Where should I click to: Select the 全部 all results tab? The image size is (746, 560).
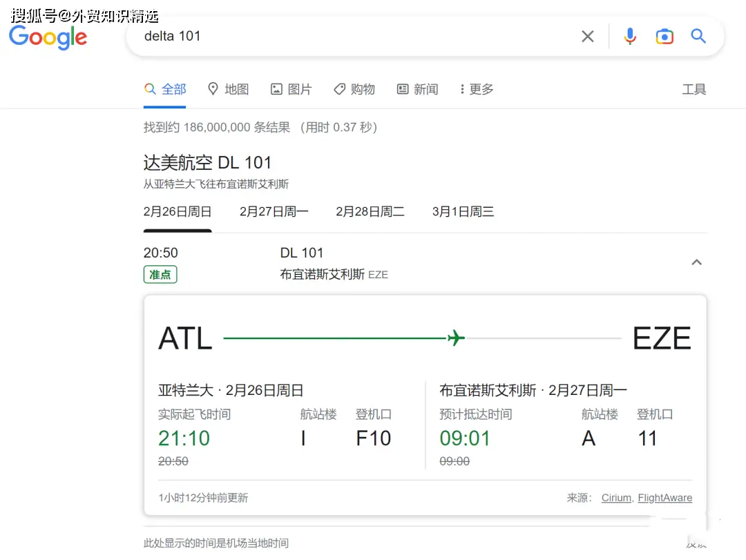pyautogui.click(x=166, y=89)
